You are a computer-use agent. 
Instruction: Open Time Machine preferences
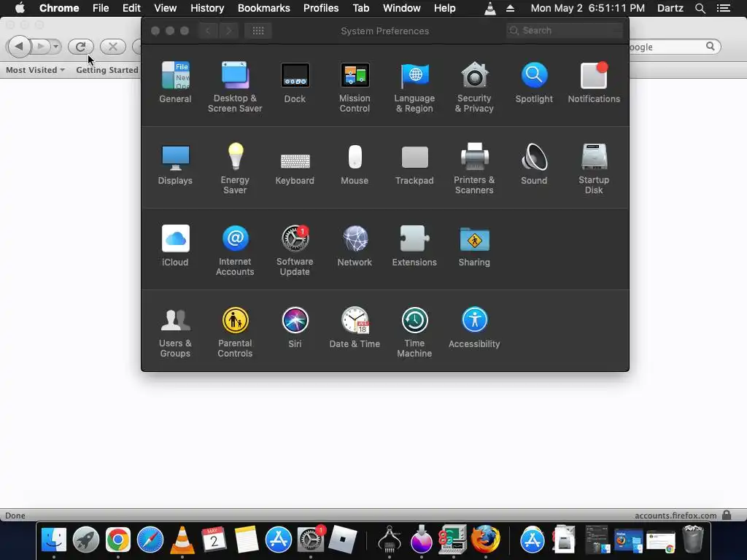point(414,332)
